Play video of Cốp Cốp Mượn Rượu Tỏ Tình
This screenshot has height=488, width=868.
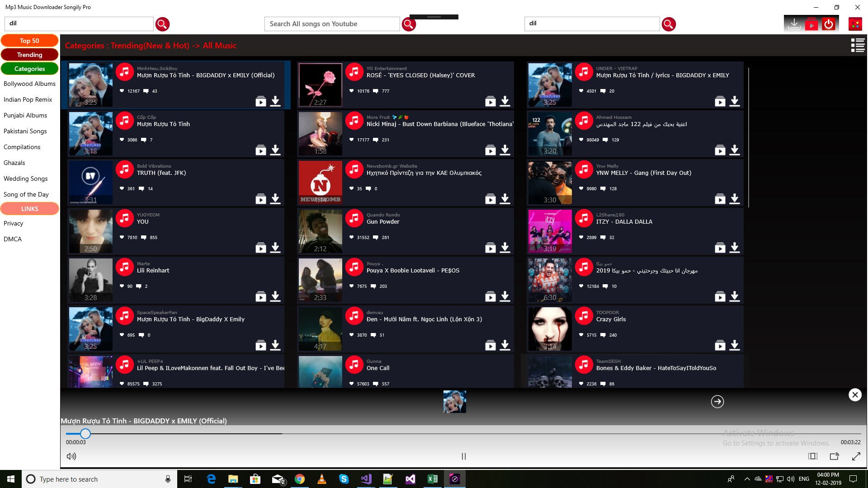click(x=261, y=150)
